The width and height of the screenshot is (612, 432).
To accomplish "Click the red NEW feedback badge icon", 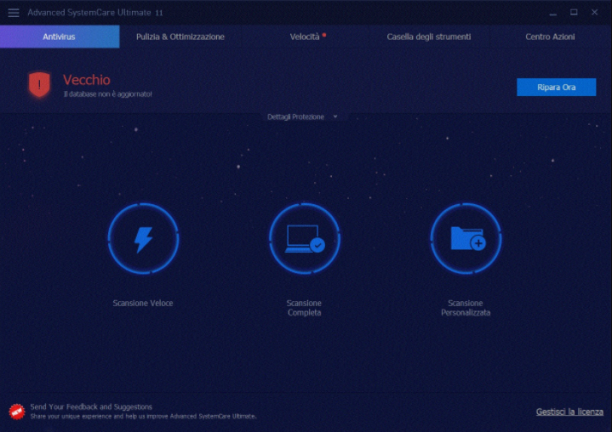I will coord(17,412).
